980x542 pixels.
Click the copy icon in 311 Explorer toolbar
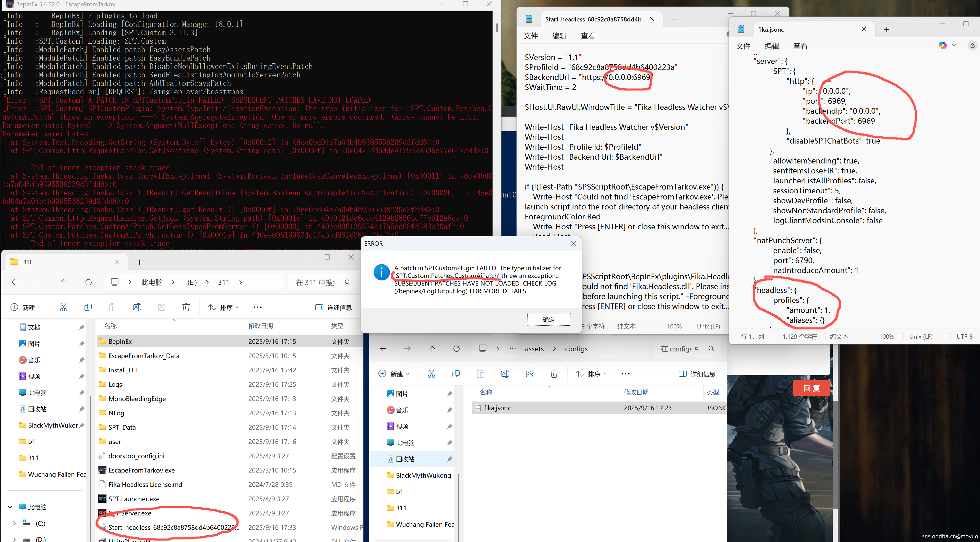(88, 307)
